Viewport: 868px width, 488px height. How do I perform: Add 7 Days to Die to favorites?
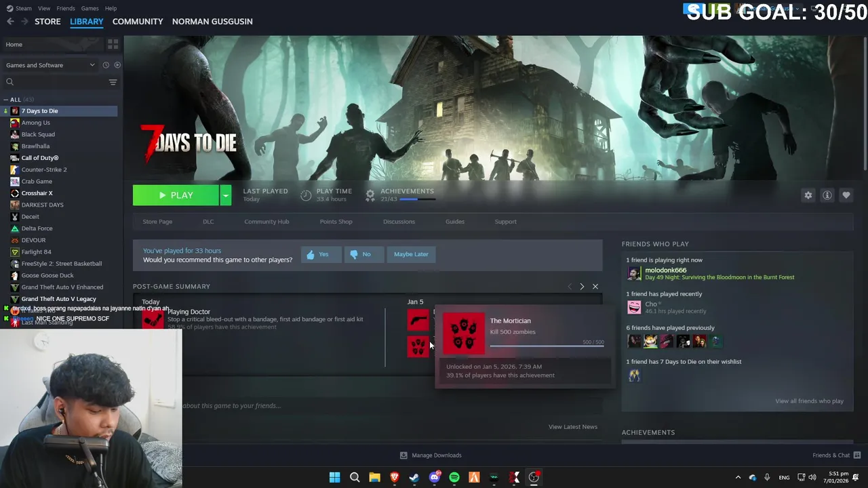(x=846, y=195)
